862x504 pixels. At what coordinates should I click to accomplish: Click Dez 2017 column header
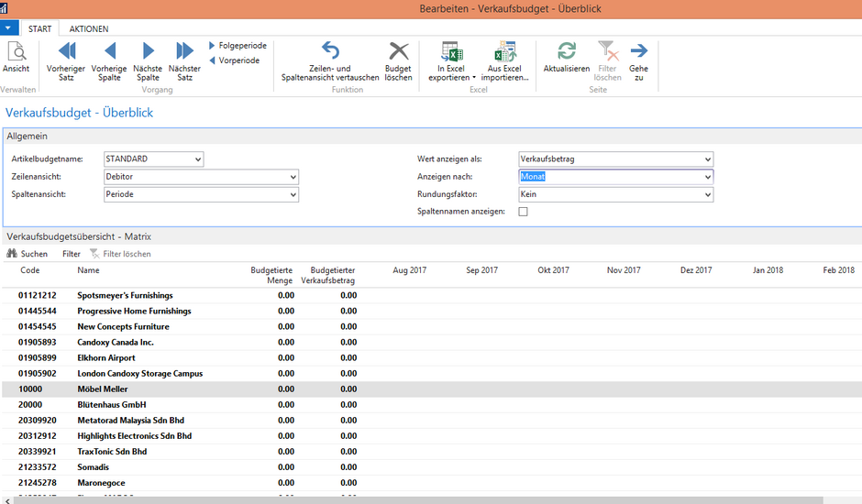696,270
